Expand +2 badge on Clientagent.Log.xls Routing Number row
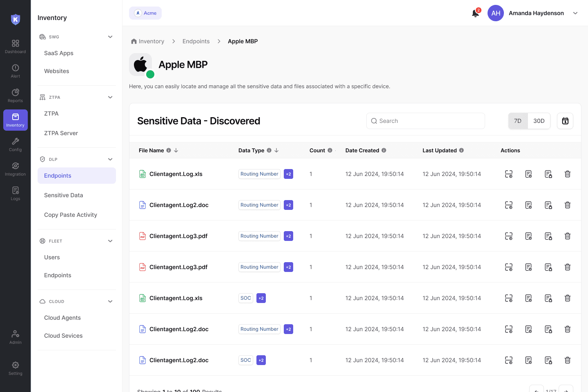This screenshot has height=392, width=588. pyautogui.click(x=289, y=174)
